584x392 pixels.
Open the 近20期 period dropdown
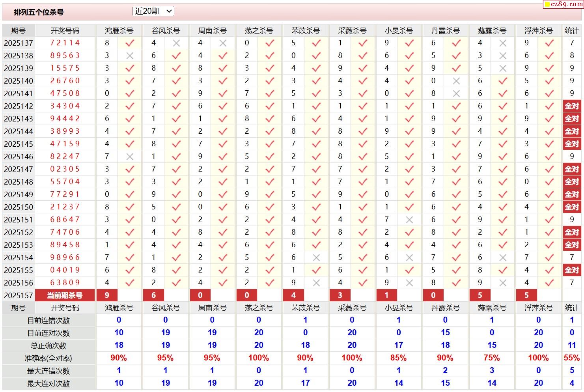coord(153,11)
